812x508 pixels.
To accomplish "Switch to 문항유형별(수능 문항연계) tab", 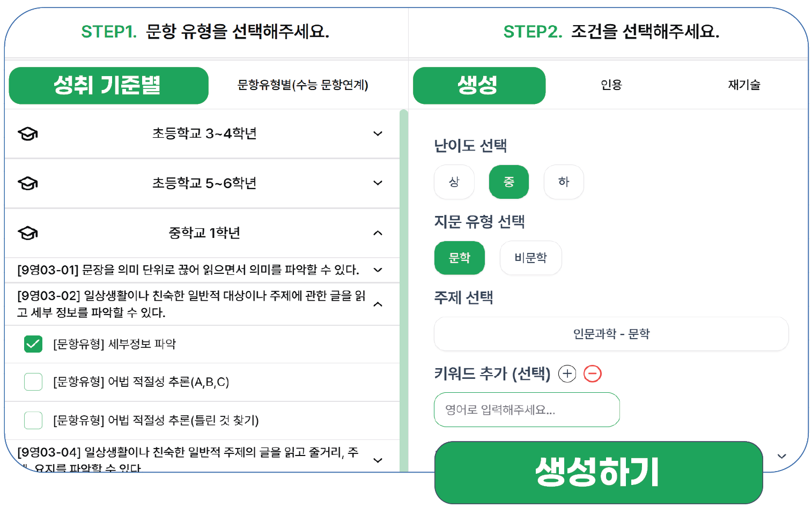I will (303, 85).
